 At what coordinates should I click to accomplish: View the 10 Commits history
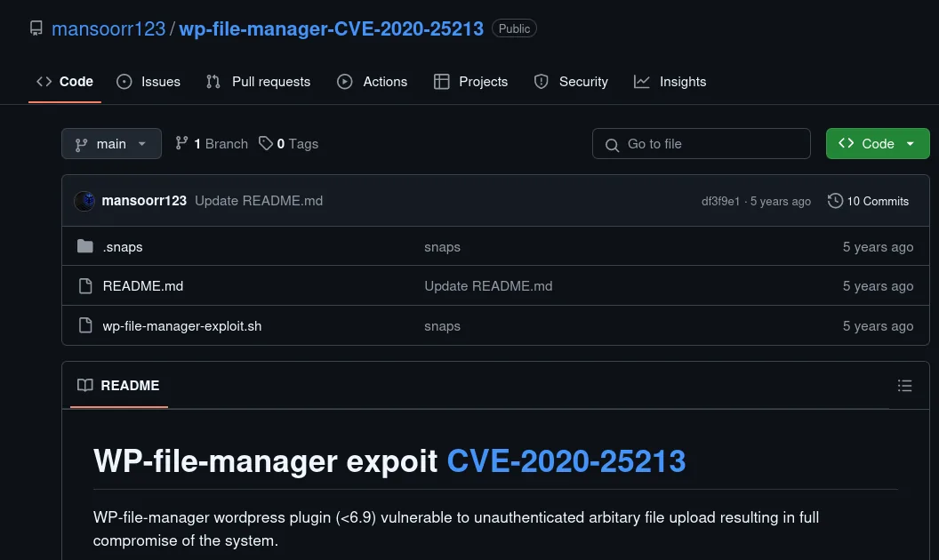tap(869, 201)
